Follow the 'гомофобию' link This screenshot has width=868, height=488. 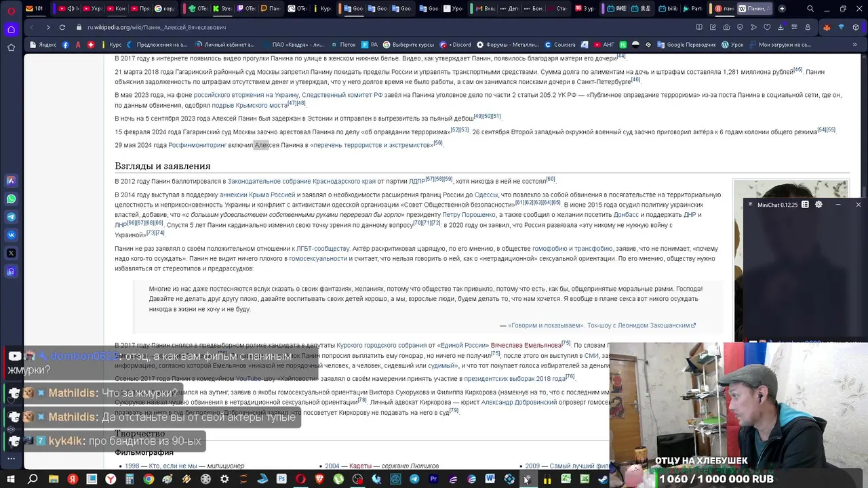pyautogui.click(x=550, y=249)
